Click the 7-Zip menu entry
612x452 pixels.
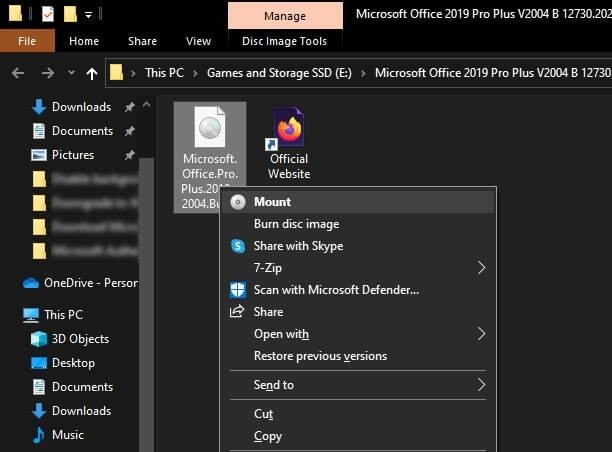tap(358, 268)
